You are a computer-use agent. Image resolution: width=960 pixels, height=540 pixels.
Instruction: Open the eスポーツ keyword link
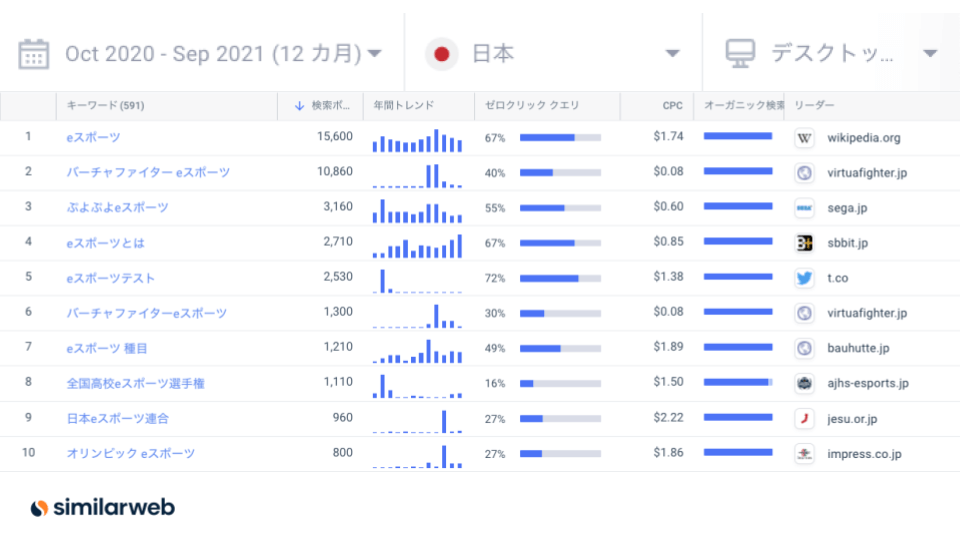click(x=93, y=137)
